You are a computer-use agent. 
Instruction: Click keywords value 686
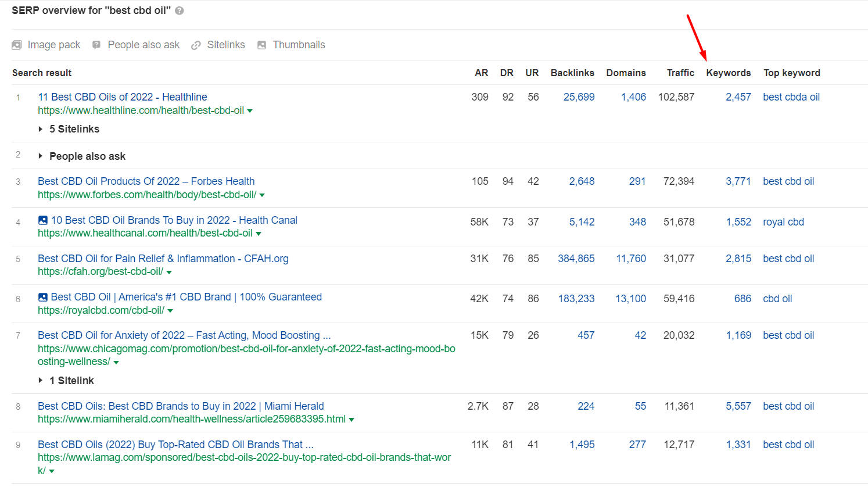click(x=743, y=299)
